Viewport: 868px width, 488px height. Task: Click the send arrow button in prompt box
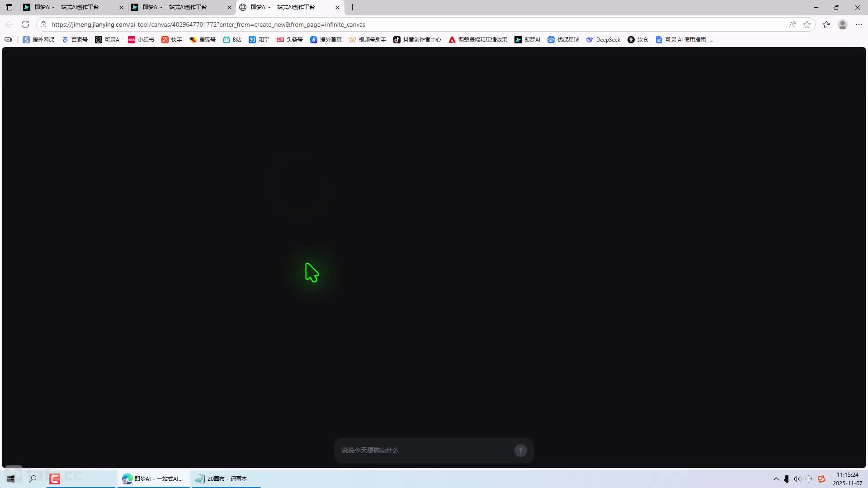point(520,450)
